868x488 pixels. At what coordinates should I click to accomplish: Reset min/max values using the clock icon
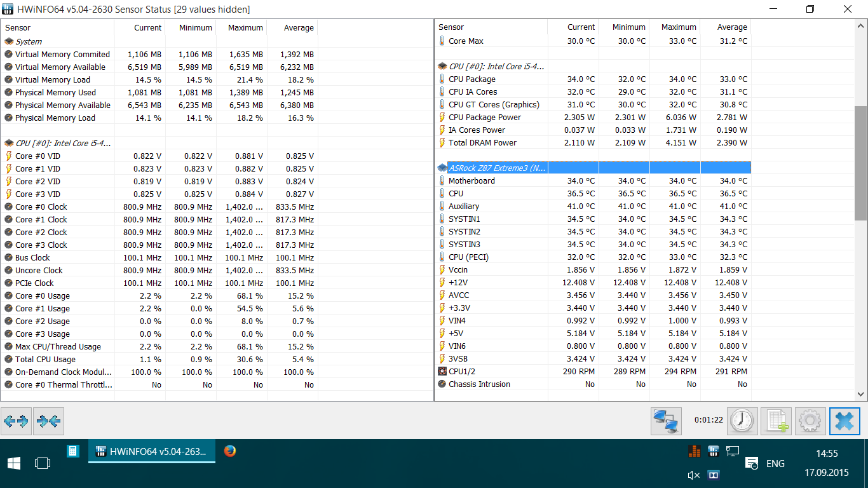click(742, 421)
